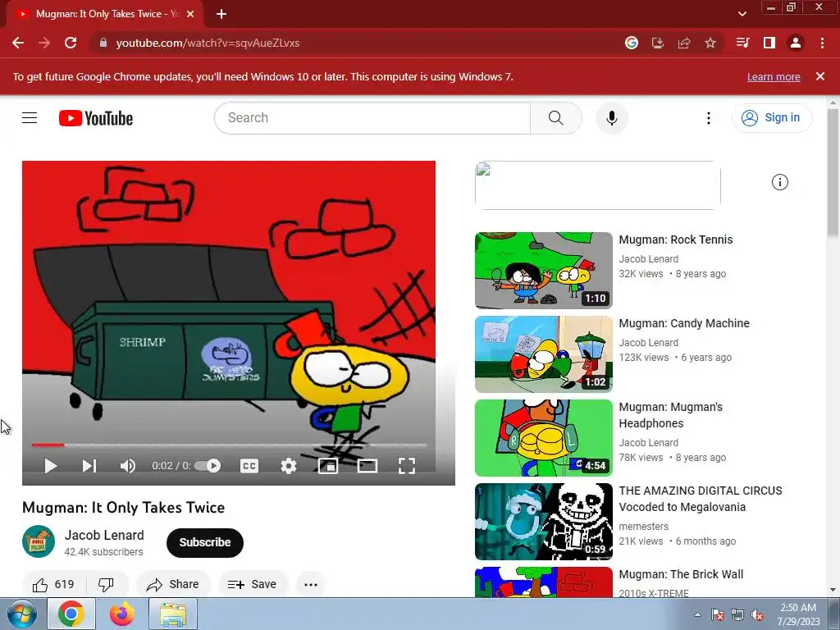Click the muted volume tray icon
Image resolution: width=840 pixels, height=630 pixels.
coord(757,615)
